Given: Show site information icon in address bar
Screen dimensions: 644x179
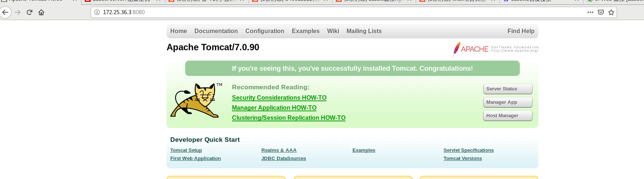Looking at the screenshot, I should coord(97,12).
